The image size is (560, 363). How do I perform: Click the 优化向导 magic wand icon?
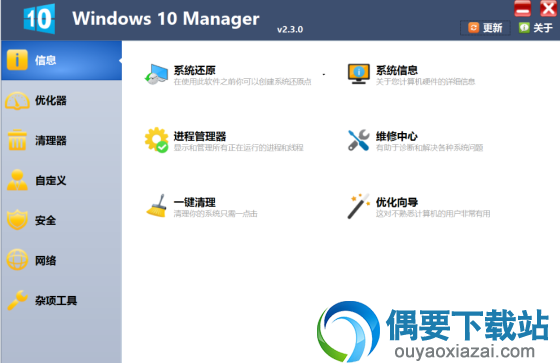click(x=359, y=206)
